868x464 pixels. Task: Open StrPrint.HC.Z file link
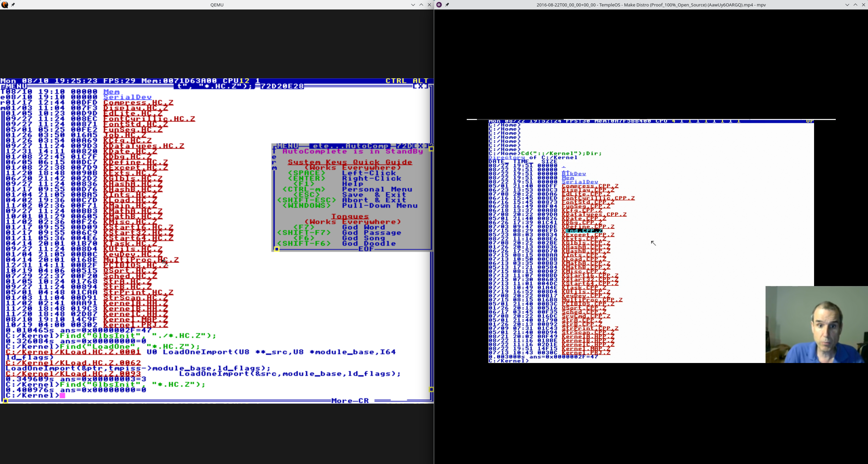pos(138,292)
